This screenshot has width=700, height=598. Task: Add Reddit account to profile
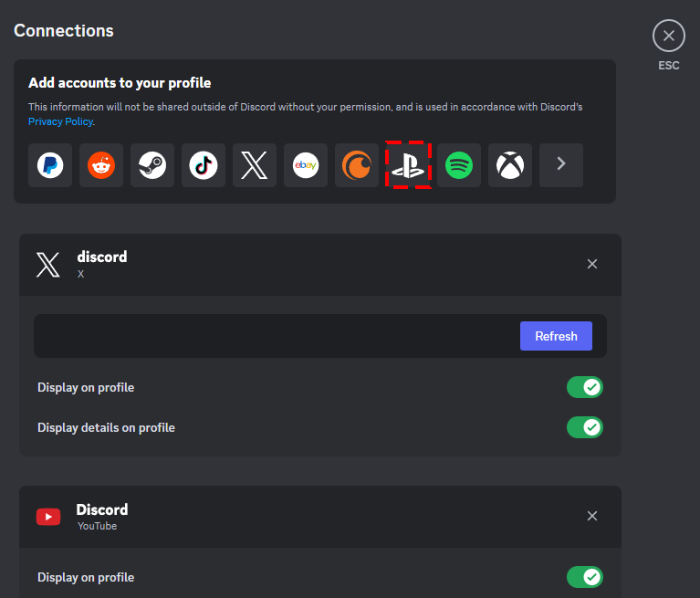[101, 165]
